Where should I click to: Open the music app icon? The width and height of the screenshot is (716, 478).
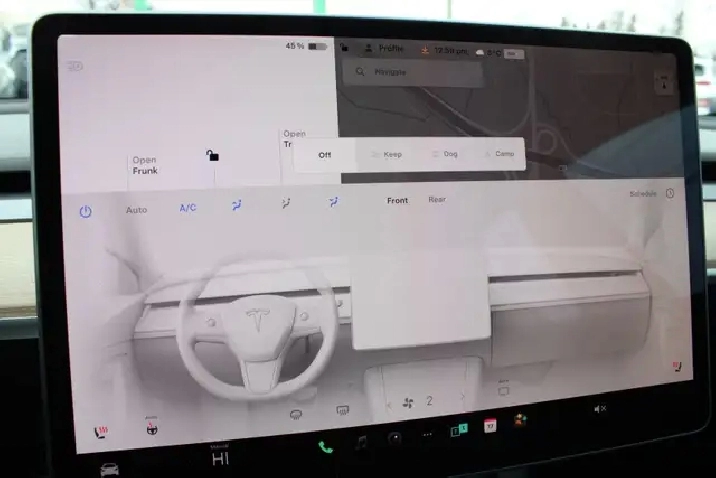[361, 441]
